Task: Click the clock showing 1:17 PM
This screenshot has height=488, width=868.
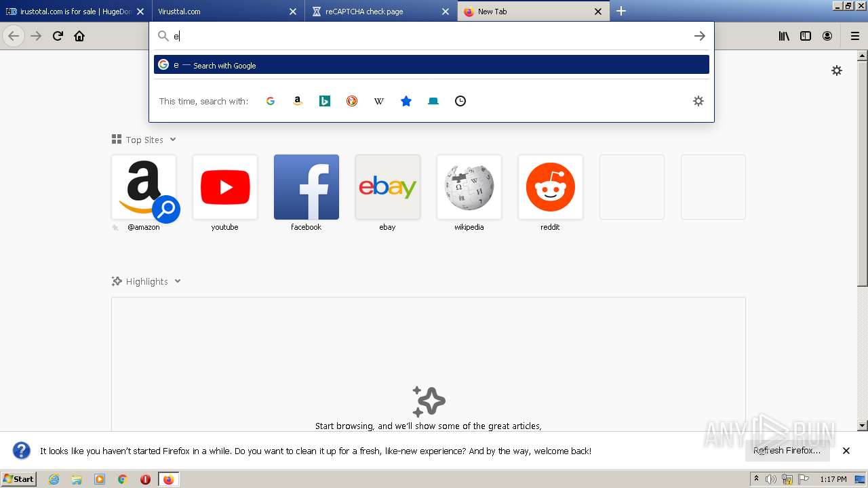Action: 833,479
